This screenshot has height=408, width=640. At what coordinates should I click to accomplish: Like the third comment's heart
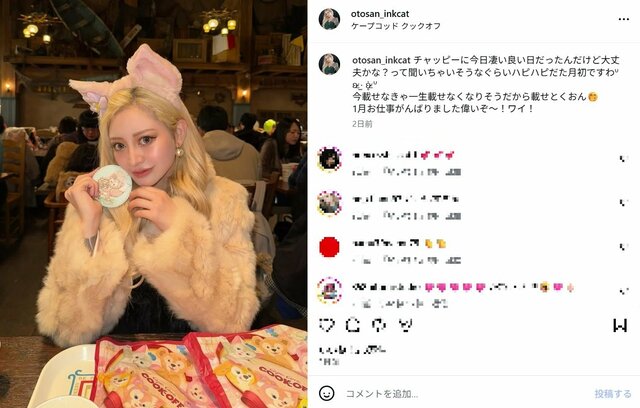[623, 246]
